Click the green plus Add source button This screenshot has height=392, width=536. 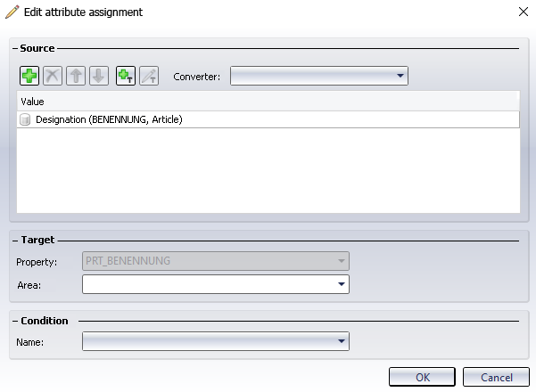pyautogui.click(x=29, y=76)
